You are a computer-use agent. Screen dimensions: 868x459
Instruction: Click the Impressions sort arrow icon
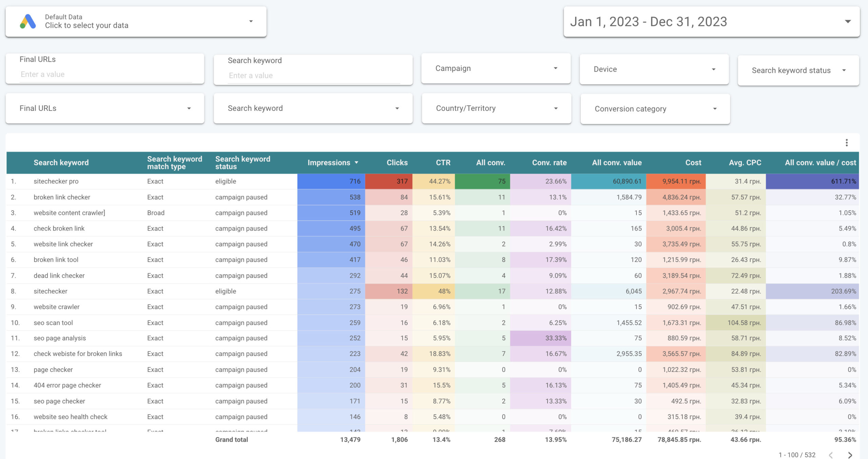(356, 163)
